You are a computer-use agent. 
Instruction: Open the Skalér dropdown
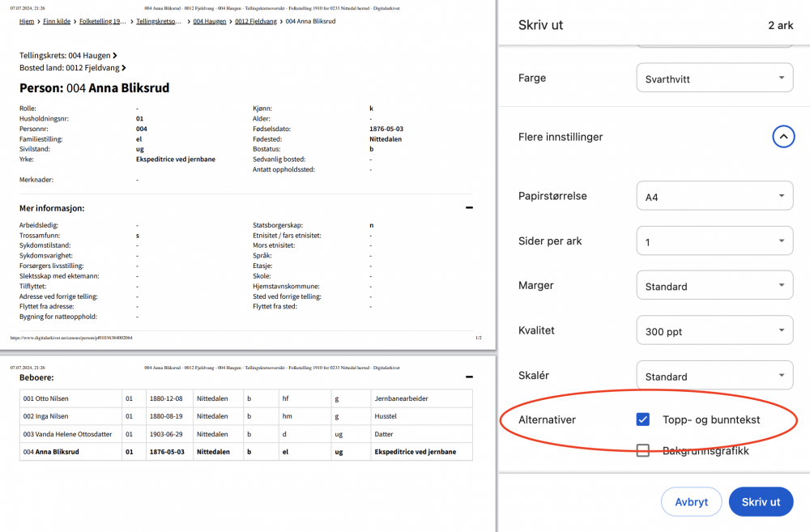[x=714, y=376]
